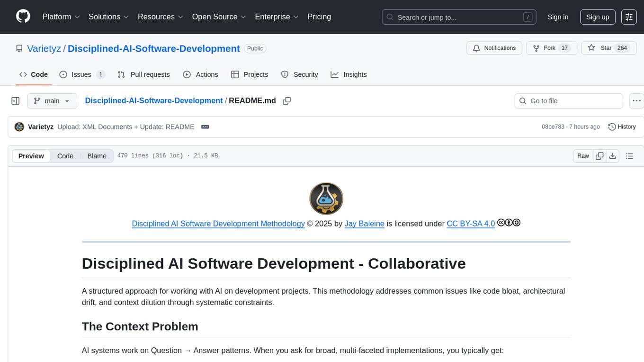Click the Creative Commons CC icon
The width and height of the screenshot is (644, 362).
(501, 222)
